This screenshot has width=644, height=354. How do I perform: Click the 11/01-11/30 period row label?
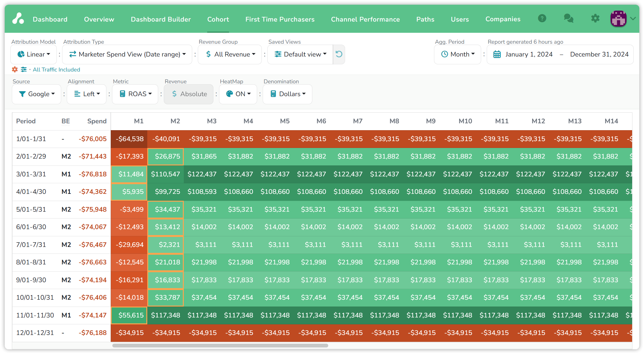(35, 315)
